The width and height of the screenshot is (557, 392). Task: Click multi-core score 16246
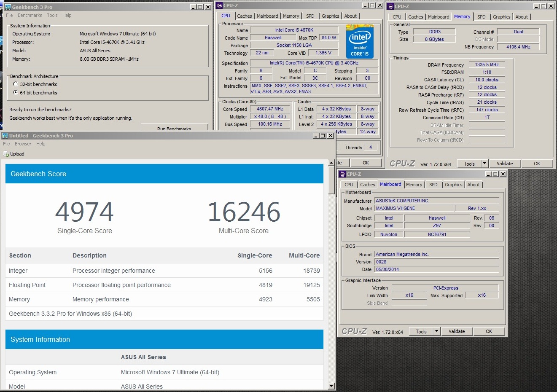pos(244,212)
